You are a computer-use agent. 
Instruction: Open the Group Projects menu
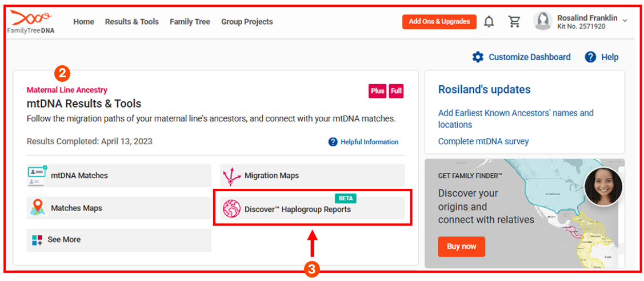coord(247,22)
